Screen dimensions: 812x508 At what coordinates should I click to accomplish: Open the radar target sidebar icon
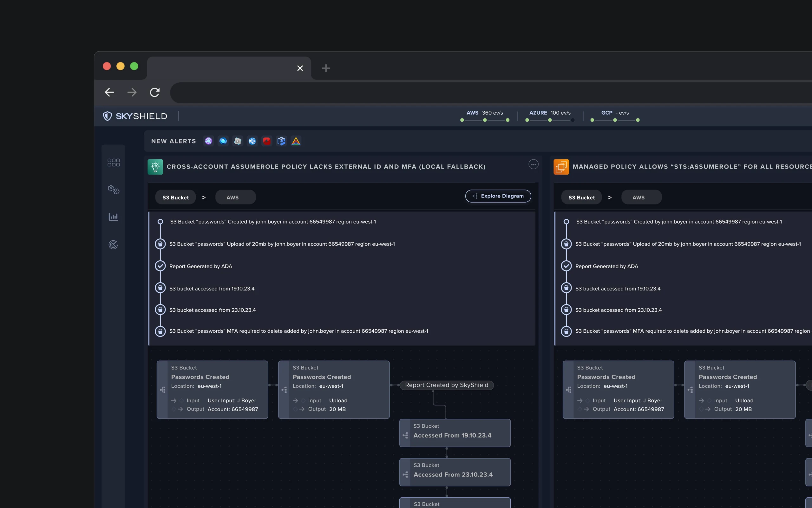(114, 244)
